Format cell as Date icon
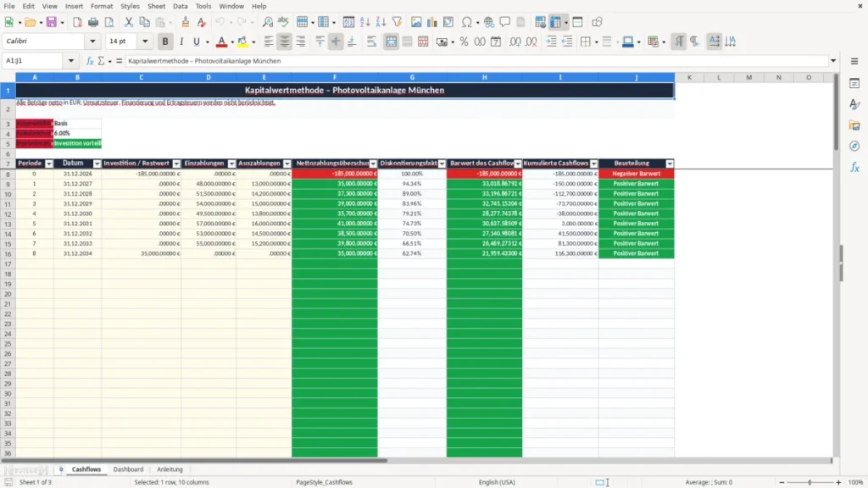The image size is (868, 488). [496, 42]
